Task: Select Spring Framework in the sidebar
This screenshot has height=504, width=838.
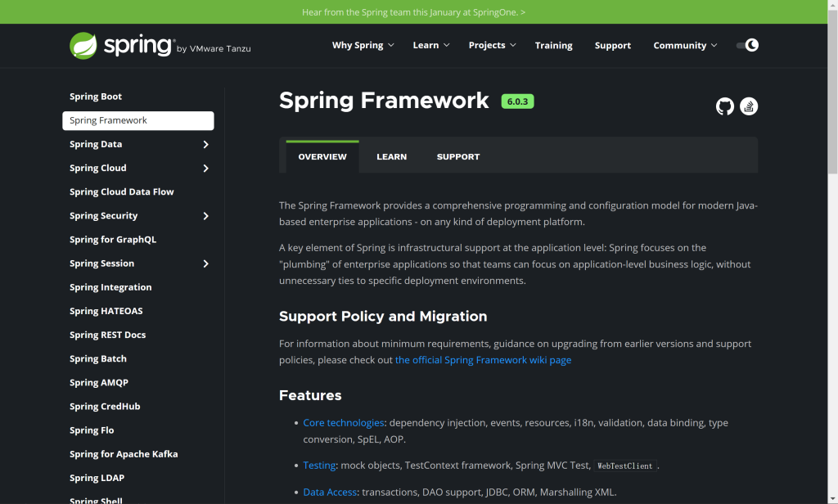Action: coord(137,121)
